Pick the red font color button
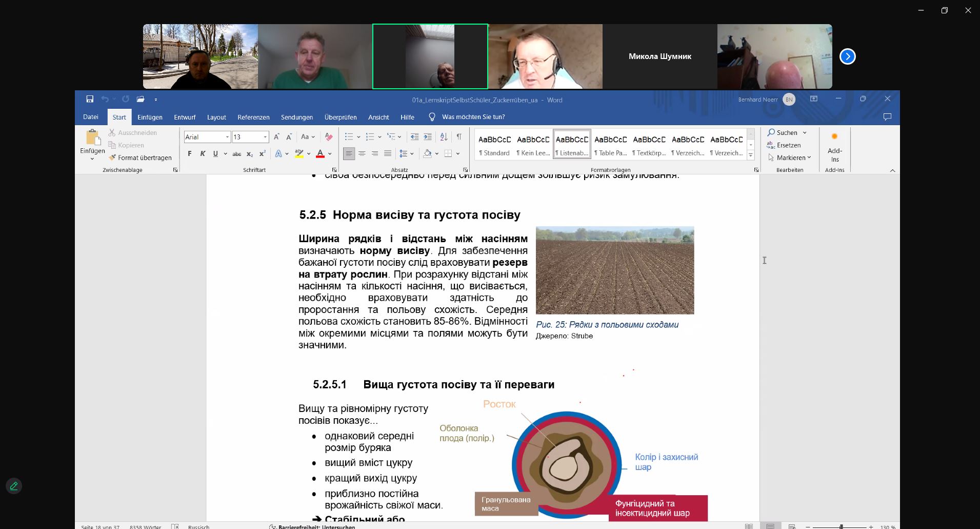Viewport: 980px width, 529px height. pyautogui.click(x=320, y=153)
